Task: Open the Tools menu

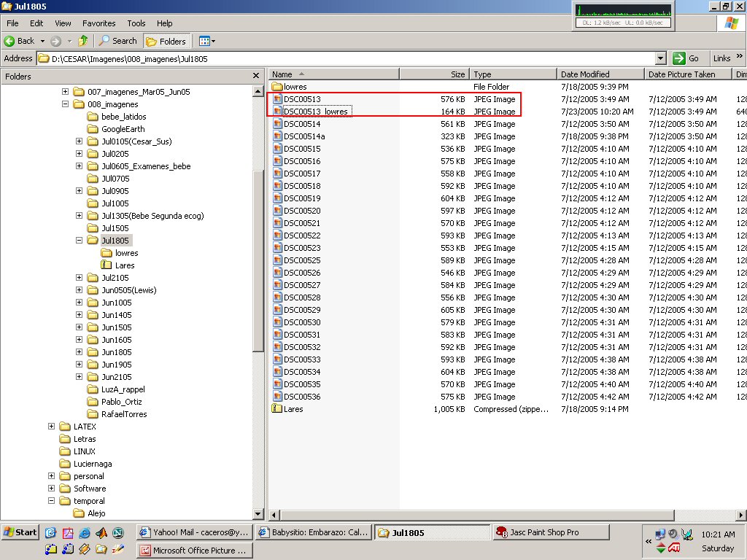Action: tap(136, 23)
